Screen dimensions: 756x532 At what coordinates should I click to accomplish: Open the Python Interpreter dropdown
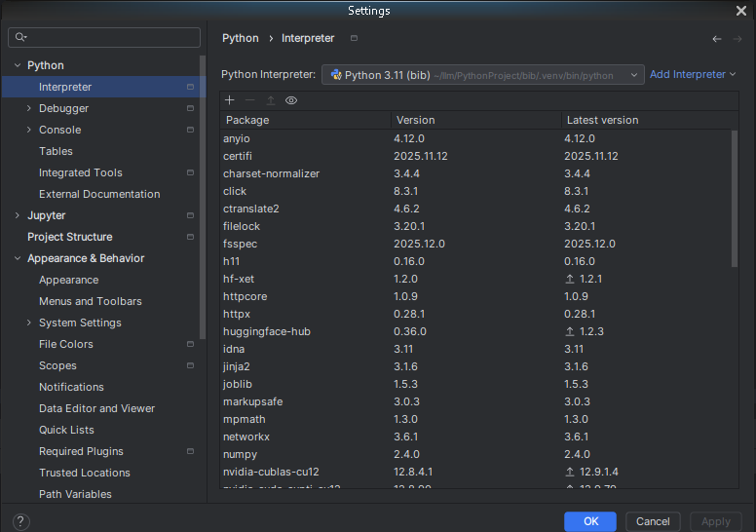click(484, 75)
